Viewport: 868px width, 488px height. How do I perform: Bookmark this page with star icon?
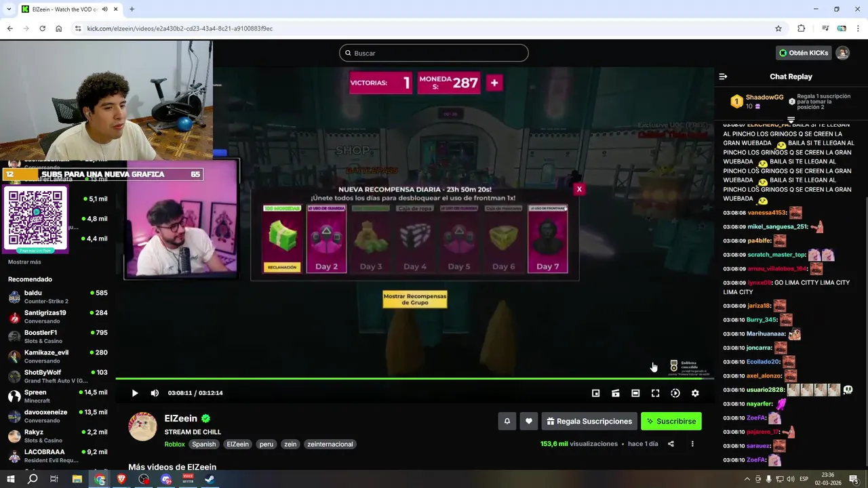click(x=778, y=28)
